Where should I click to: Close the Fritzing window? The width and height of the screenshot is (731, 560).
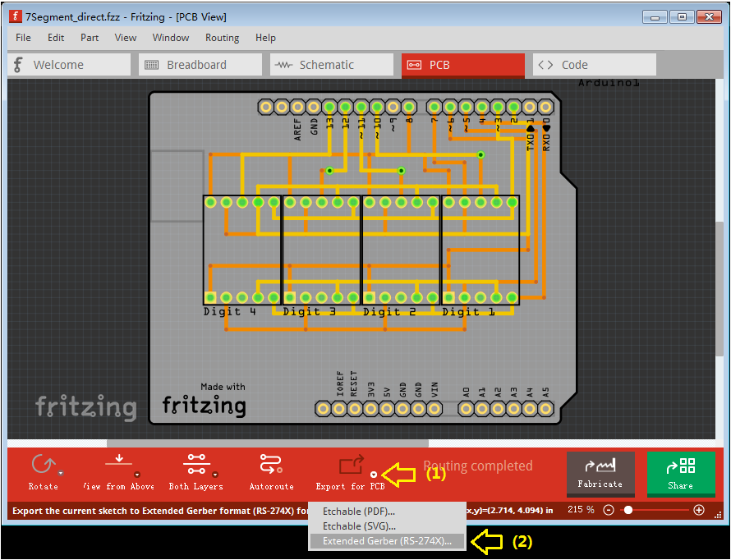click(709, 17)
